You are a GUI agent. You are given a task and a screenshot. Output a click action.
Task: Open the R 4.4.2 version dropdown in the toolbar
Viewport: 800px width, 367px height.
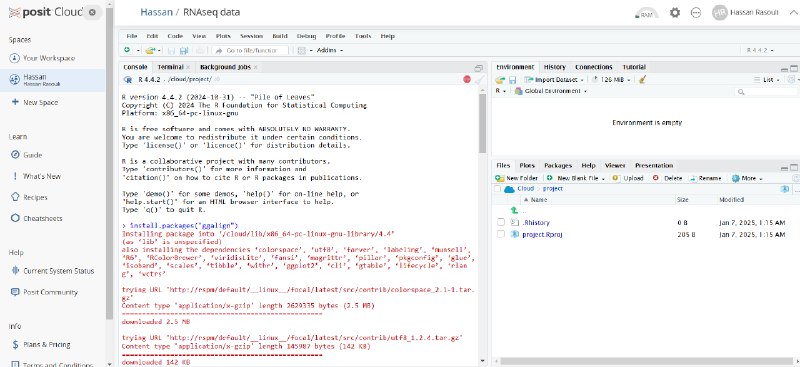pyautogui.click(x=760, y=51)
